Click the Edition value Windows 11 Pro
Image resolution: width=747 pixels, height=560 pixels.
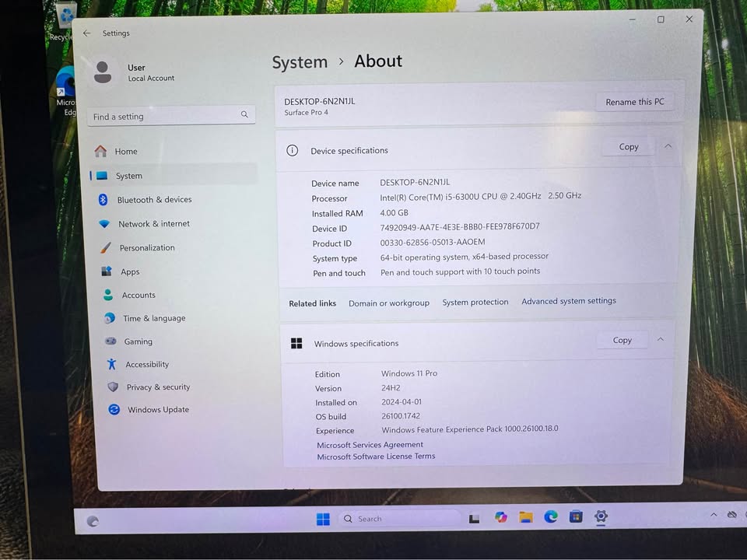[x=409, y=373]
